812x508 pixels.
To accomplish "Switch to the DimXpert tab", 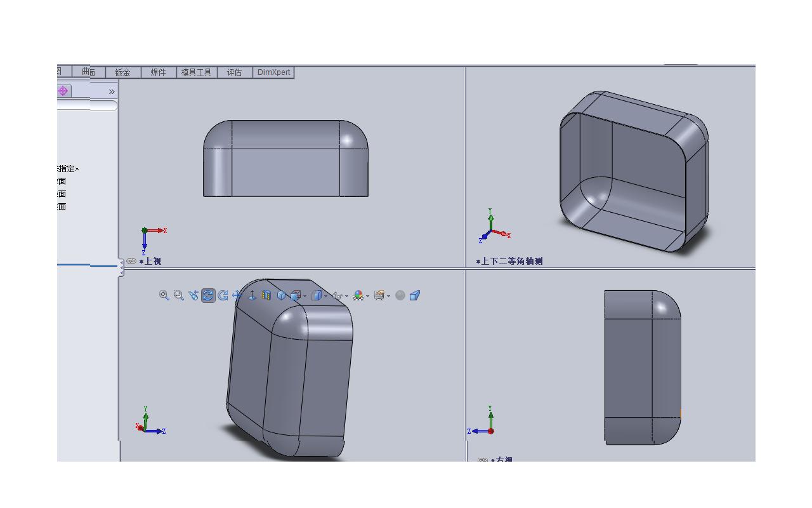I will pos(274,72).
